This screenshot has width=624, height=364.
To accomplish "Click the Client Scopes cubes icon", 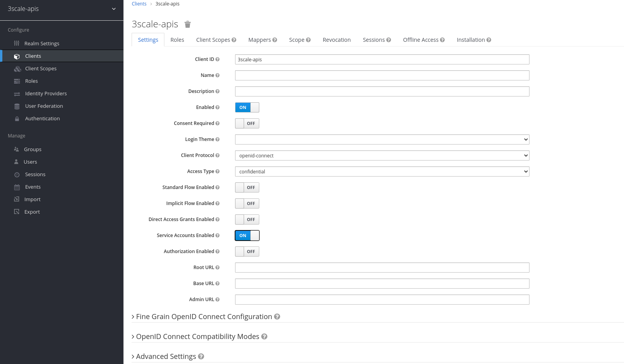I will click(17, 69).
